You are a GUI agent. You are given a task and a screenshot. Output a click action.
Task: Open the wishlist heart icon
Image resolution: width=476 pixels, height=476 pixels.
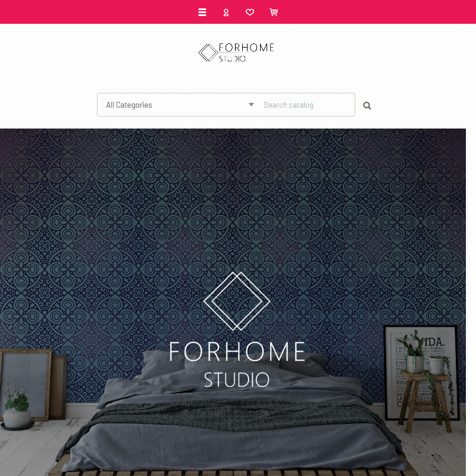coord(250,12)
